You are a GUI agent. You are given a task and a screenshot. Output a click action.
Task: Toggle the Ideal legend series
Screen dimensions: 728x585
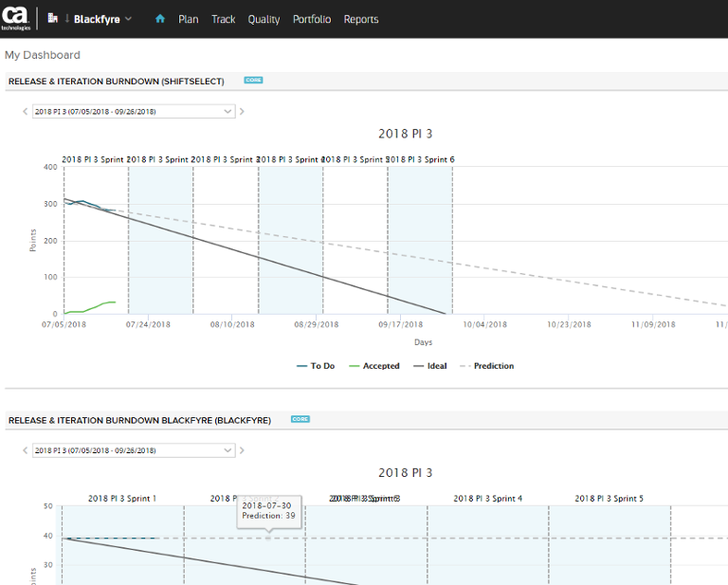tap(430, 366)
